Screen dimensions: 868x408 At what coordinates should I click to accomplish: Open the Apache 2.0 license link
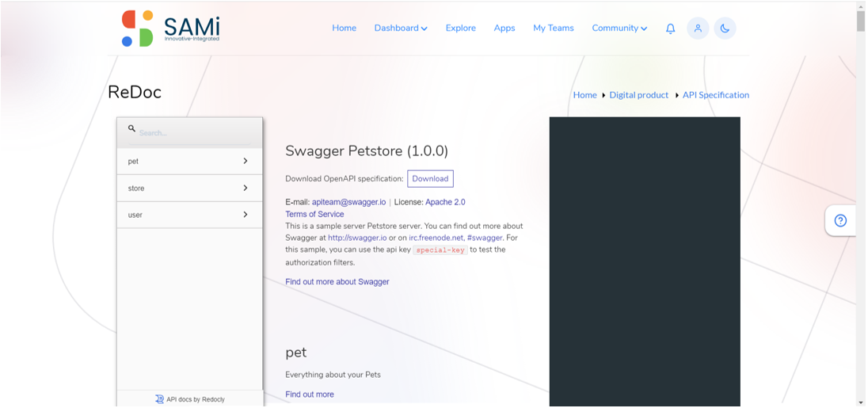pyautogui.click(x=445, y=202)
